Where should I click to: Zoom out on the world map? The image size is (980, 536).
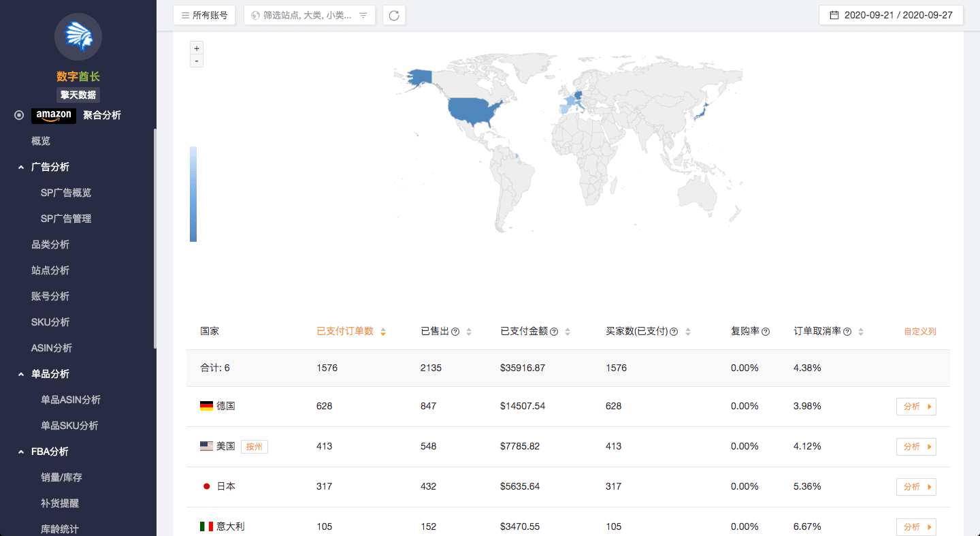click(x=197, y=61)
